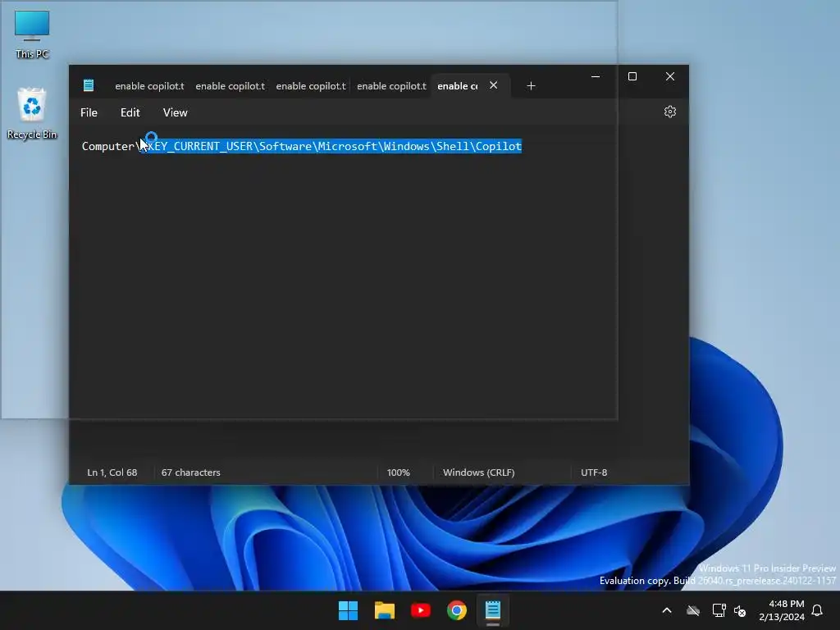Open the File menu

click(89, 112)
